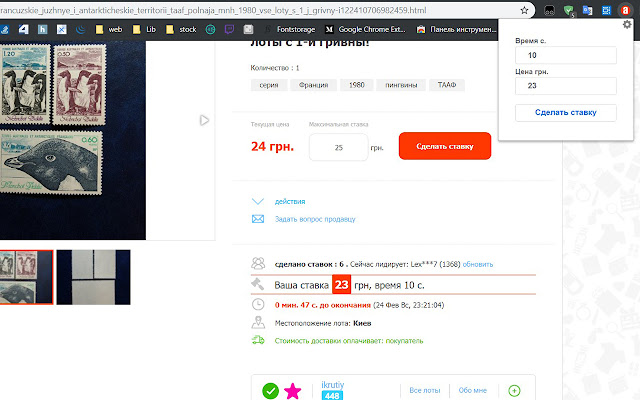Click the 'пингвины' tag

coord(401,85)
